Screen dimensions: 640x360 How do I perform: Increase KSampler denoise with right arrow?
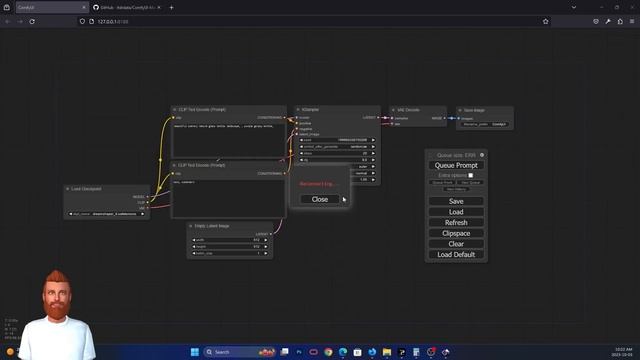373,180
